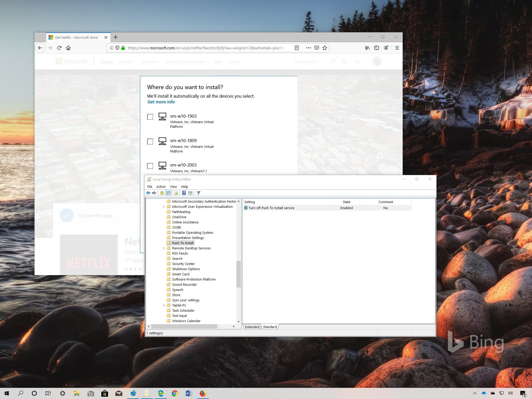Click the Reload page icon
This screenshot has height=399, width=532.
click(59, 47)
